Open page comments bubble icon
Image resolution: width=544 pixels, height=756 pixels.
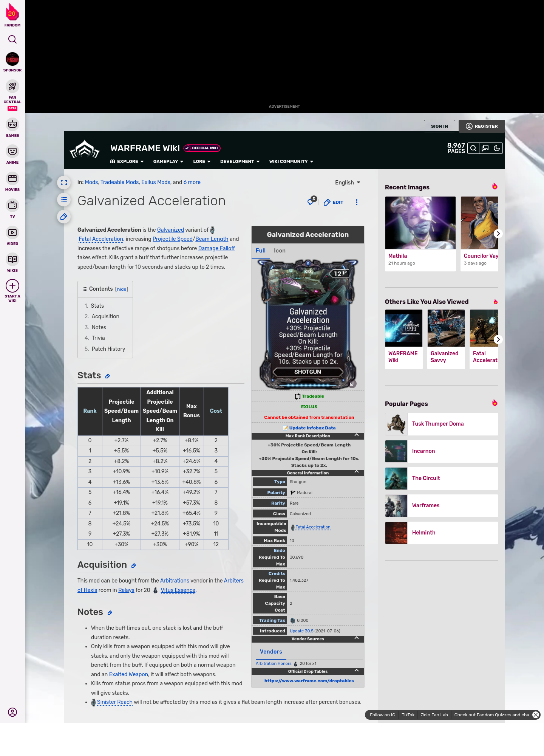[x=311, y=201]
